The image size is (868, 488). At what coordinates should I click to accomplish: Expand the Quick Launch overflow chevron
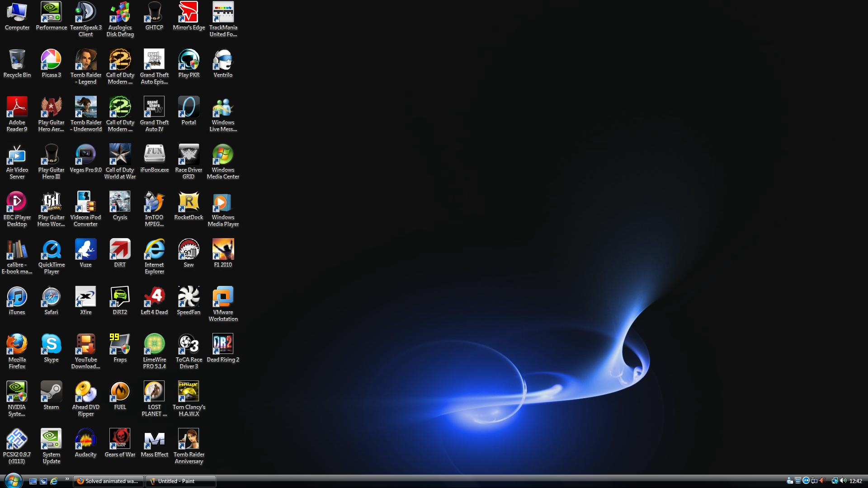click(x=67, y=479)
